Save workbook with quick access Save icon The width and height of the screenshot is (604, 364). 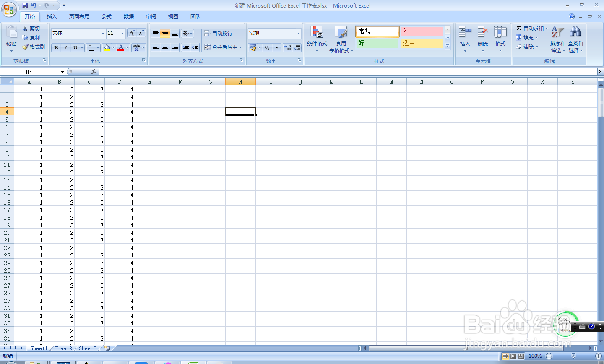(x=25, y=5)
